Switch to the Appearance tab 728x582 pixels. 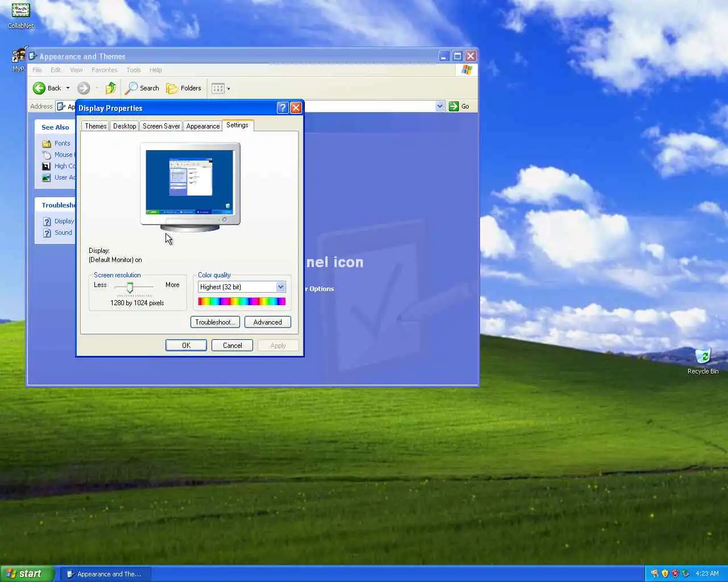(203, 126)
